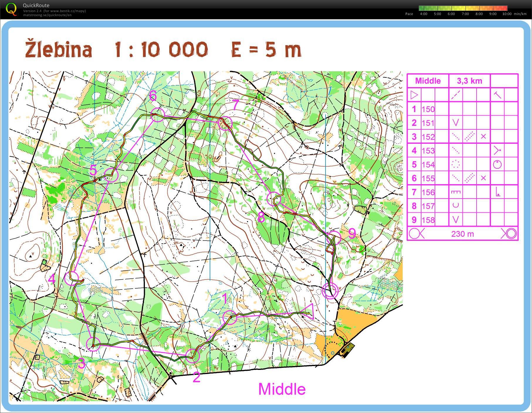Click the red end of the pace color scale
532x413 pixels.
point(505,8)
